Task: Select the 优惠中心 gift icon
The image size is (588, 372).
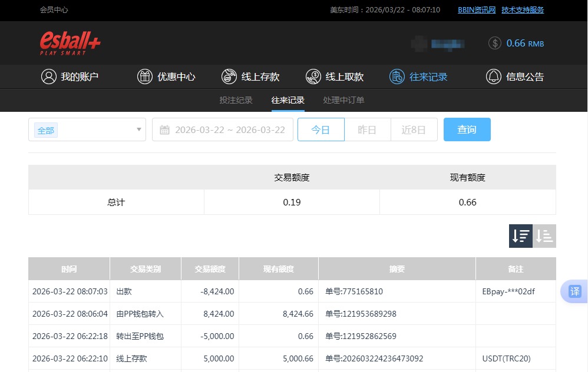Action: [145, 77]
